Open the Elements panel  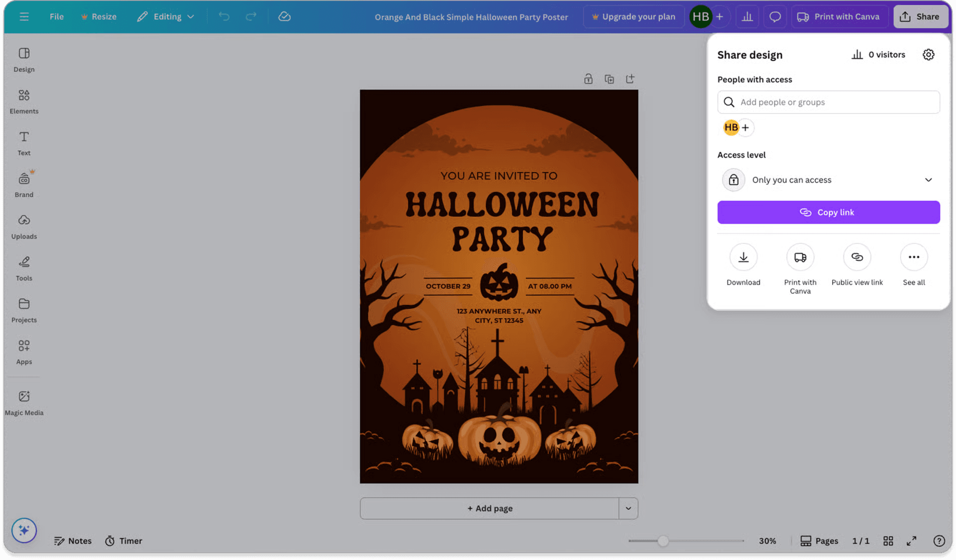pos(23,101)
